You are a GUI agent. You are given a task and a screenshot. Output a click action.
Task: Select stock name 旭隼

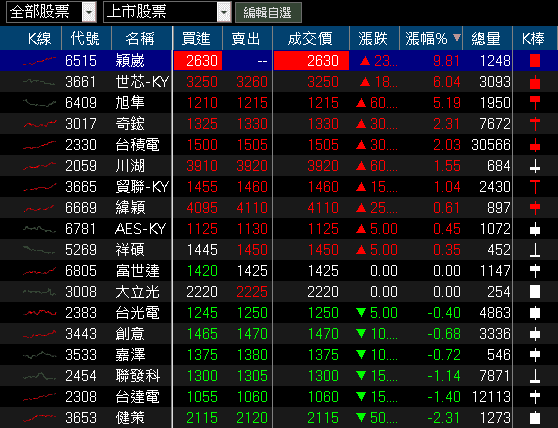coord(130,103)
